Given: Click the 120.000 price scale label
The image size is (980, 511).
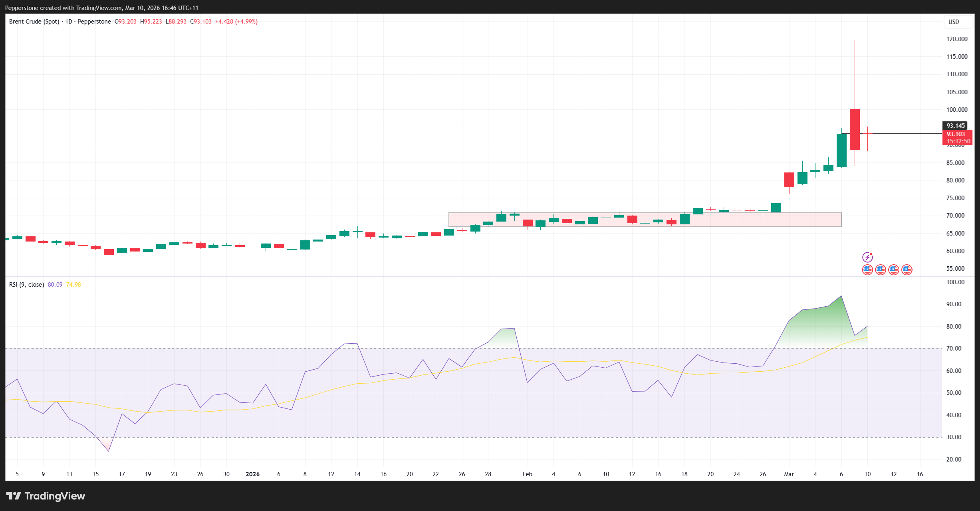Looking at the screenshot, I should click(957, 39).
